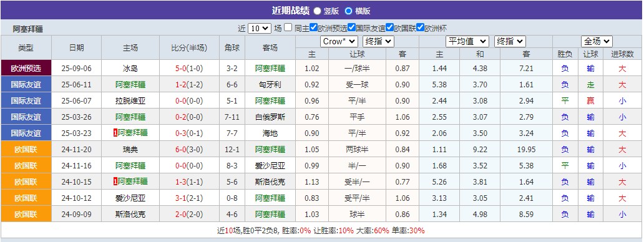Open the 0-2(0-0) score link

[x=189, y=117]
